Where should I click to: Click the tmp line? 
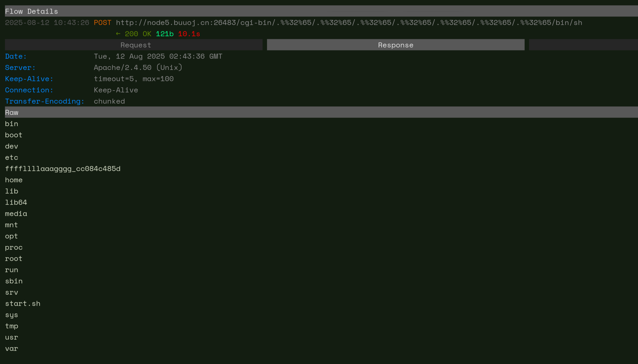point(11,326)
